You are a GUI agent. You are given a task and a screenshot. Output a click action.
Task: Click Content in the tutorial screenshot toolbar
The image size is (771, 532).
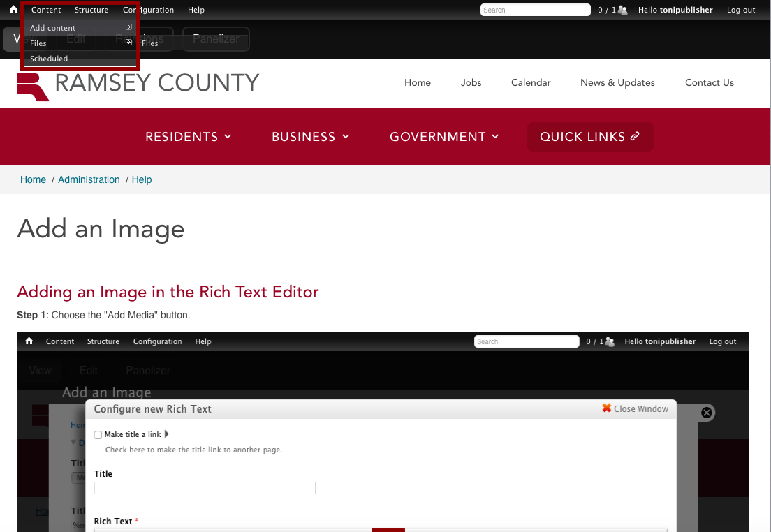click(60, 341)
